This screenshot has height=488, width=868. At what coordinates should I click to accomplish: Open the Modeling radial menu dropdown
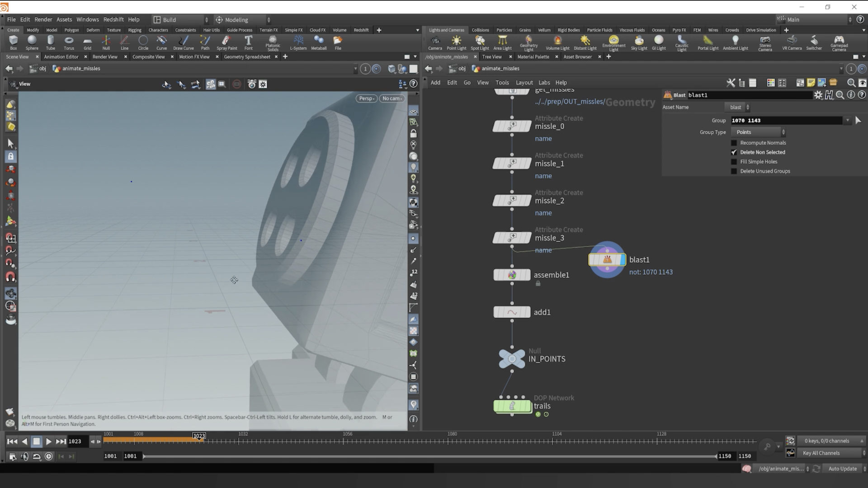pos(242,19)
